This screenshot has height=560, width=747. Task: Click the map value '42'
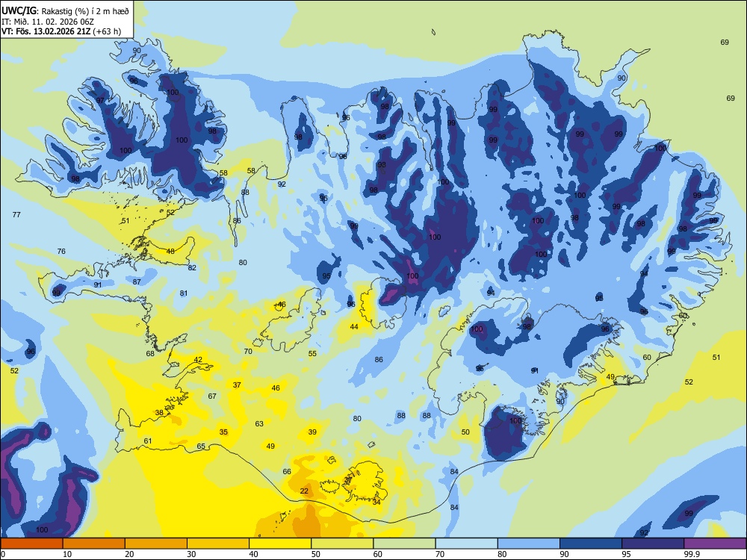click(198, 360)
